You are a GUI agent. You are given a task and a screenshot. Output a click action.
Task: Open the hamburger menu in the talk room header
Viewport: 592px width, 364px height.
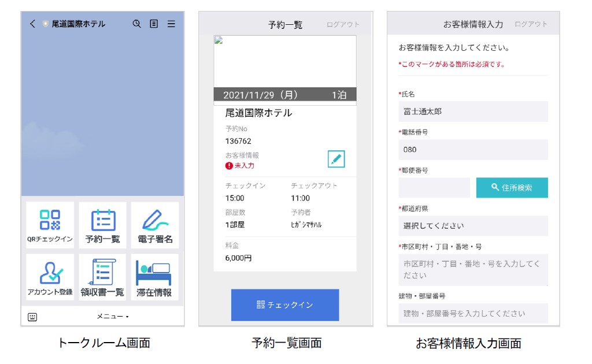171,24
